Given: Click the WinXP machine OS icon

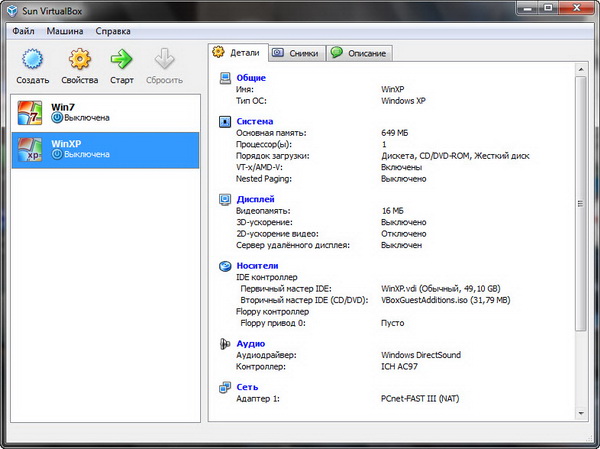Looking at the screenshot, I should pyautogui.click(x=31, y=149).
